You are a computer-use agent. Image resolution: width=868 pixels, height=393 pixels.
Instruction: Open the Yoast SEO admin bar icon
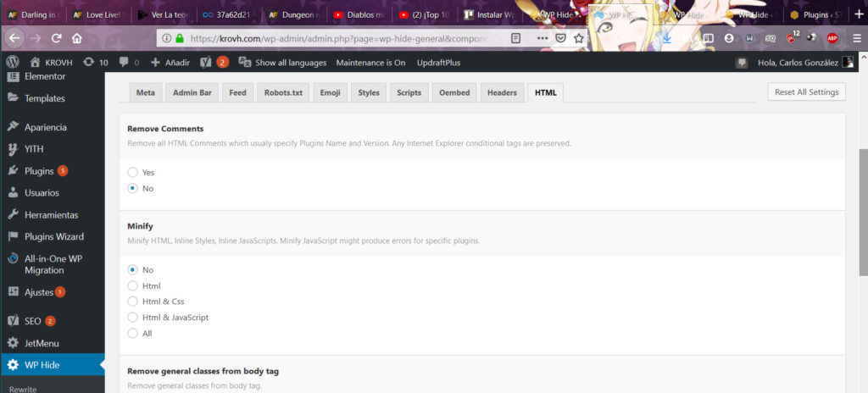pos(206,63)
